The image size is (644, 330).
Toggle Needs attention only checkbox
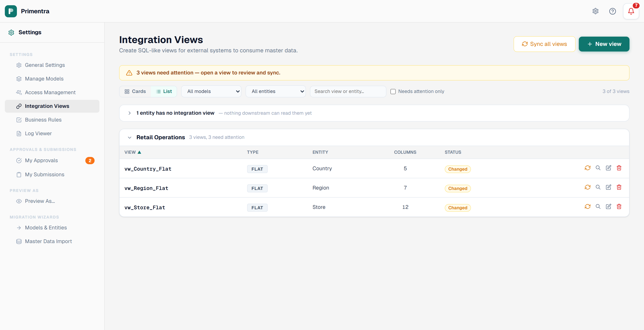point(393,92)
